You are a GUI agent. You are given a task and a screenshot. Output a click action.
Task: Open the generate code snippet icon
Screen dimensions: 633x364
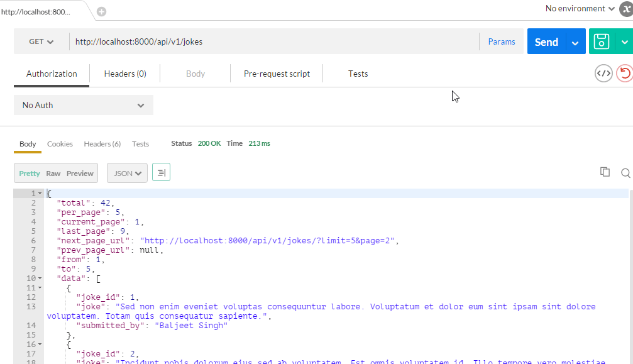pos(603,74)
